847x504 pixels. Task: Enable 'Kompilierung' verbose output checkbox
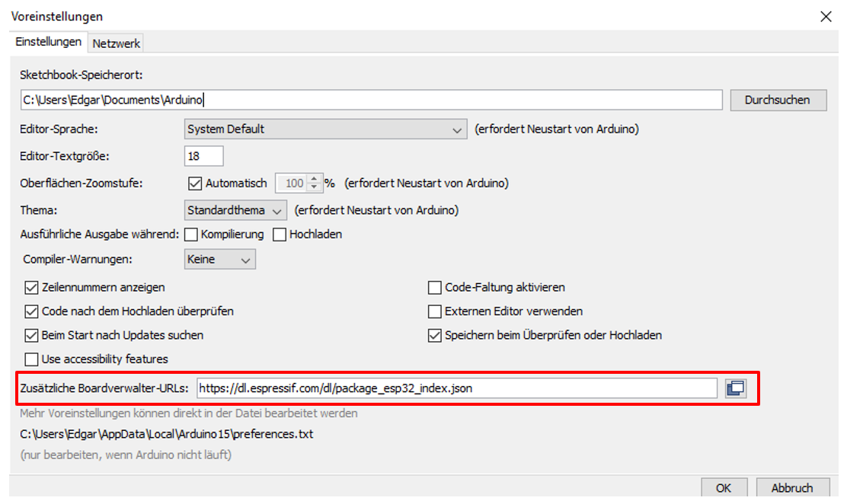(x=190, y=234)
